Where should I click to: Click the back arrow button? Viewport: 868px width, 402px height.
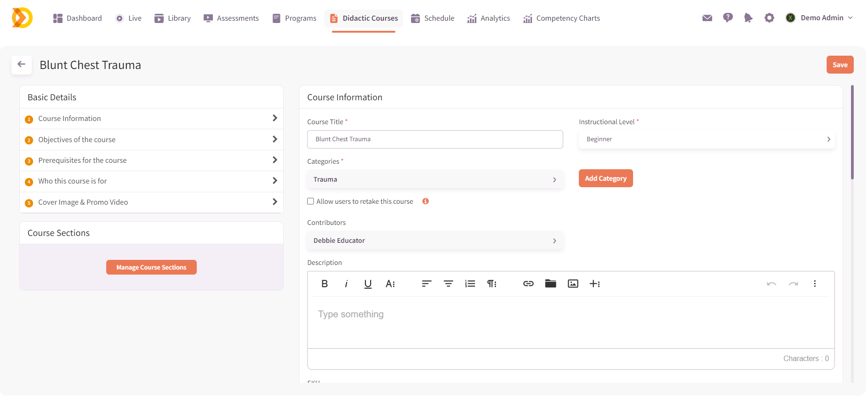point(22,65)
